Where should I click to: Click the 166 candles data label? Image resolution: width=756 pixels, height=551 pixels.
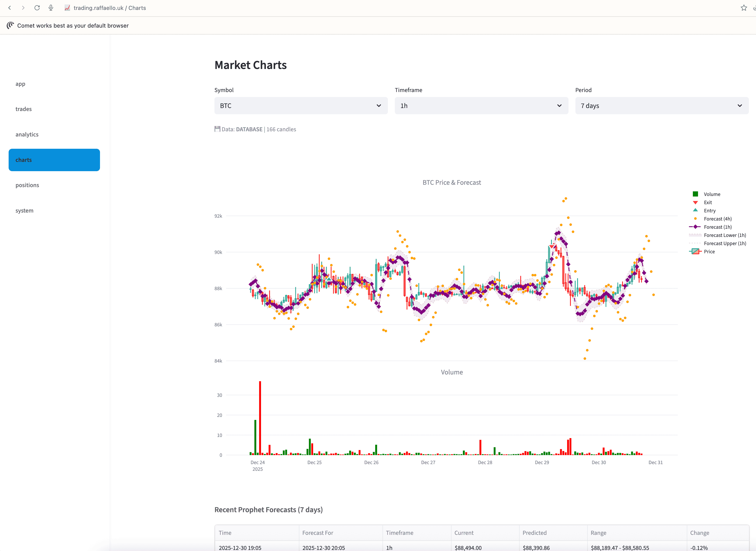tap(281, 129)
